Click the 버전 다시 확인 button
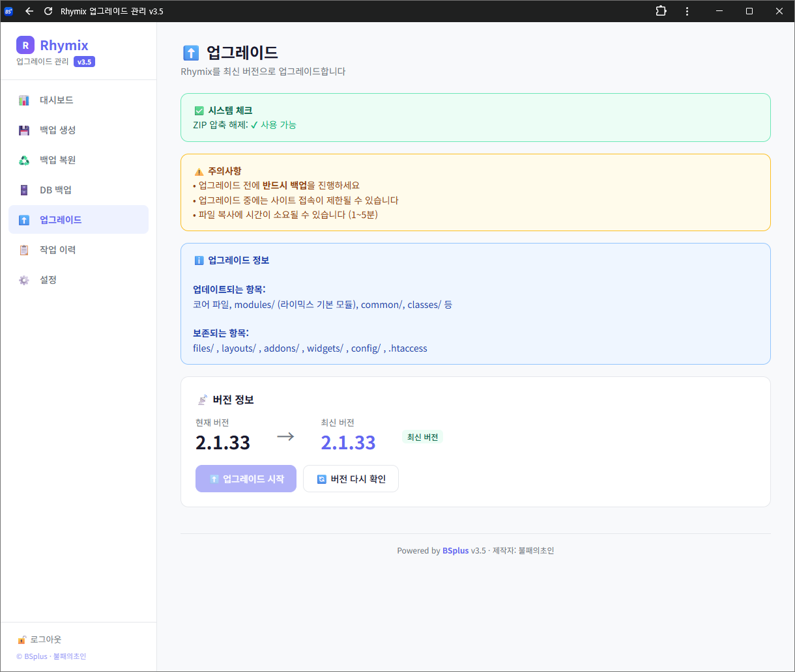 point(351,479)
